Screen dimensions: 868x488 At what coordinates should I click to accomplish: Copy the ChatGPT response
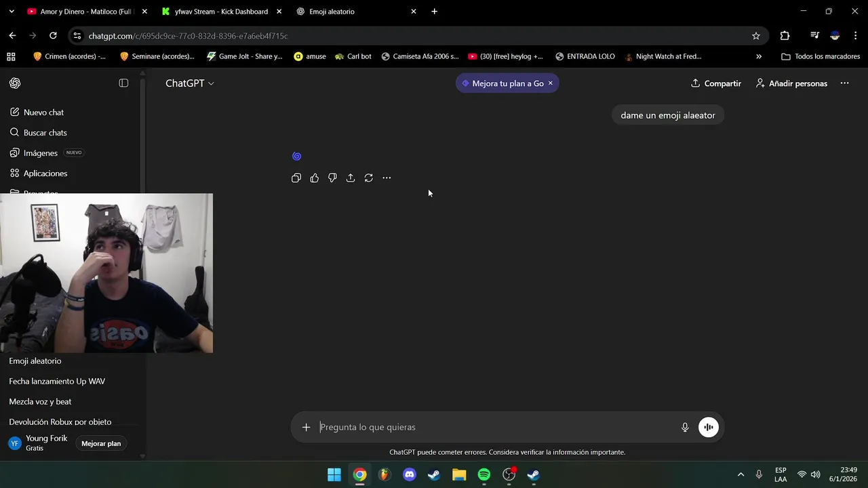(296, 178)
